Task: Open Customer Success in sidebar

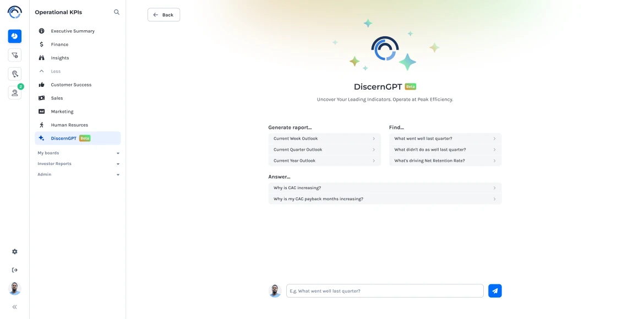Action: (x=71, y=85)
